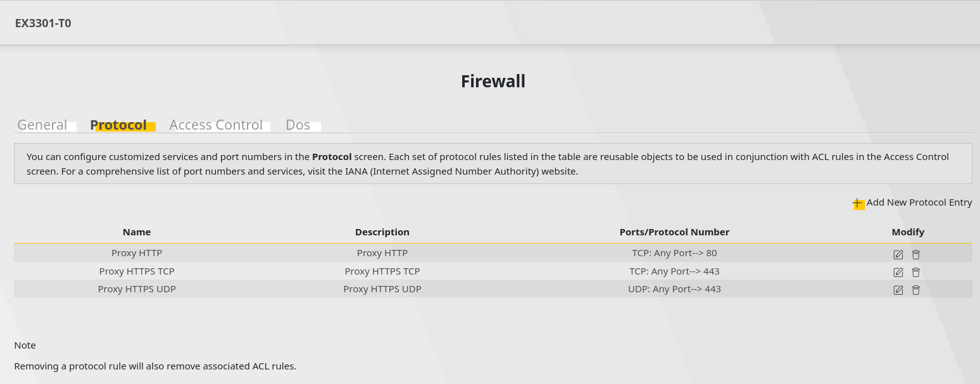Delete the Proxy HTTPS TCP entry
The height and width of the screenshot is (384, 980).
(x=916, y=272)
